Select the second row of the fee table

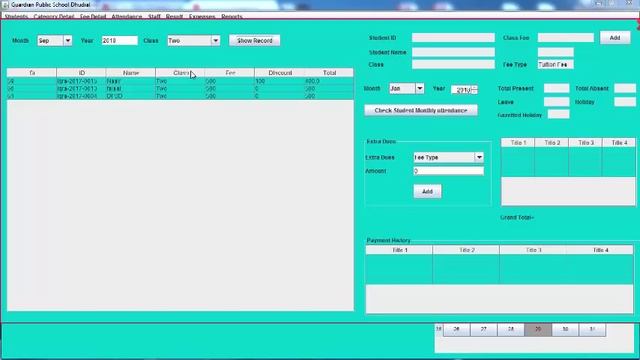tap(180, 89)
